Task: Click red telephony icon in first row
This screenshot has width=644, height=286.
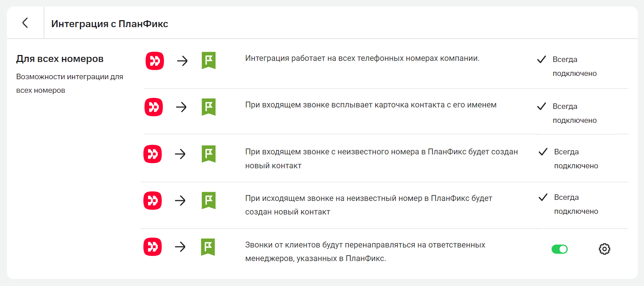Action: [x=155, y=61]
